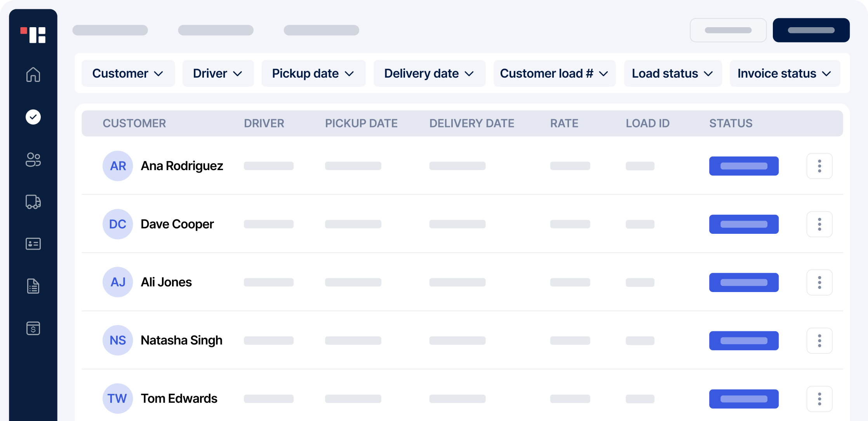868x421 pixels.
Task: Expand the Customer filter dropdown
Action: click(x=128, y=73)
